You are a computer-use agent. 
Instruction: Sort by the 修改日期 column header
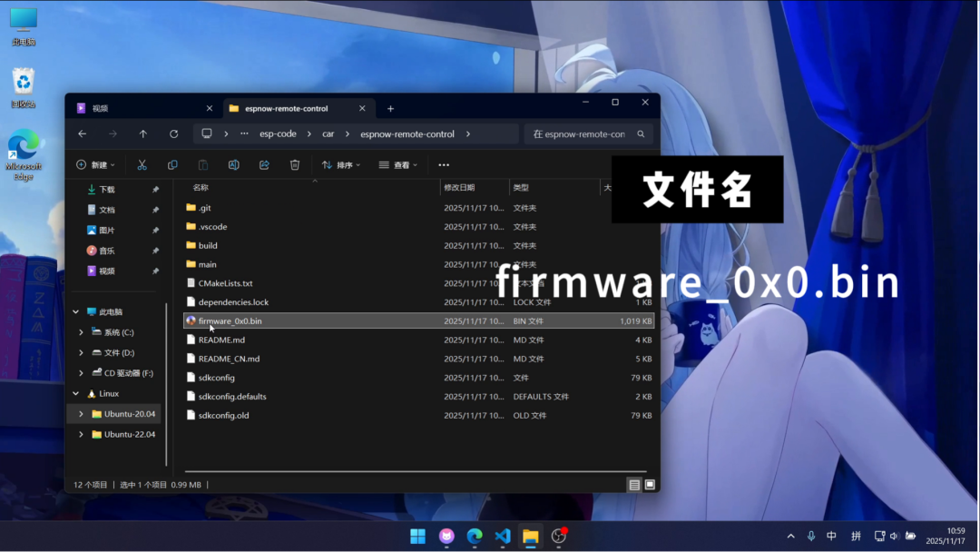459,188
